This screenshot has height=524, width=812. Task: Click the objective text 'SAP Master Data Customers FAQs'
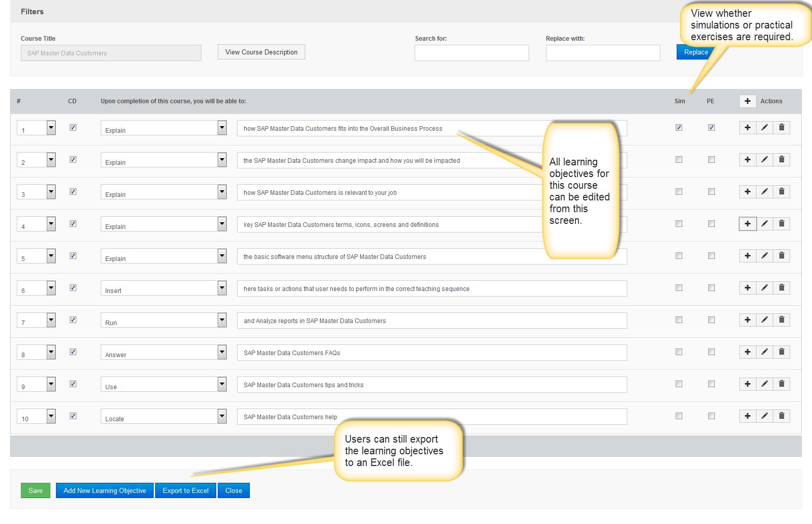292,353
